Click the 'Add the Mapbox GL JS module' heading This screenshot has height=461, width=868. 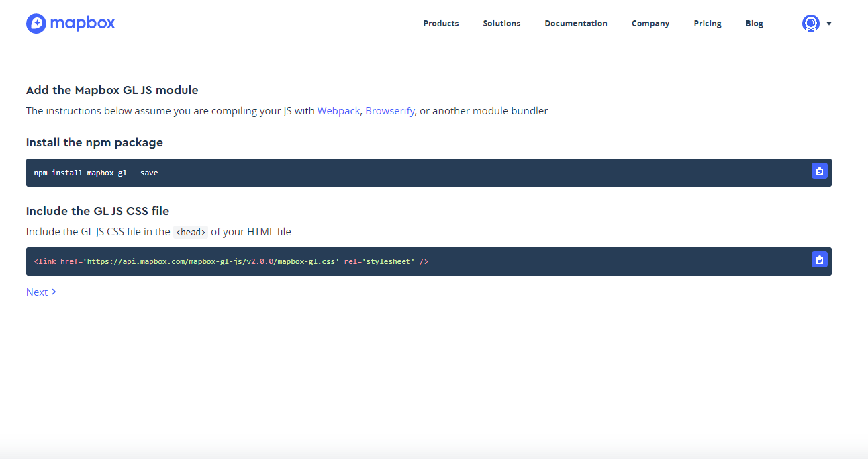click(112, 90)
